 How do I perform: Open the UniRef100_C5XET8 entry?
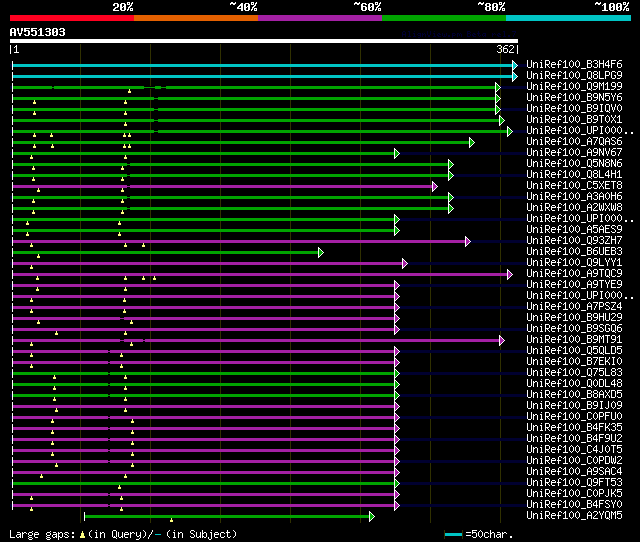[574, 186]
